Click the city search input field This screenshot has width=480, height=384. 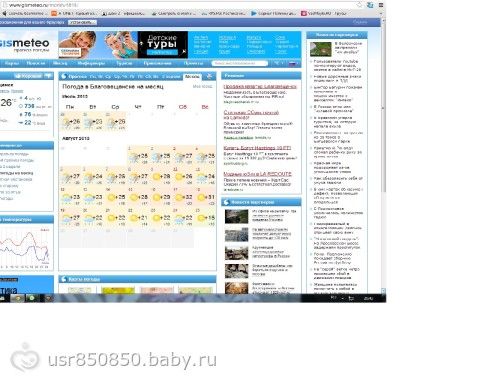pos(240,63)
